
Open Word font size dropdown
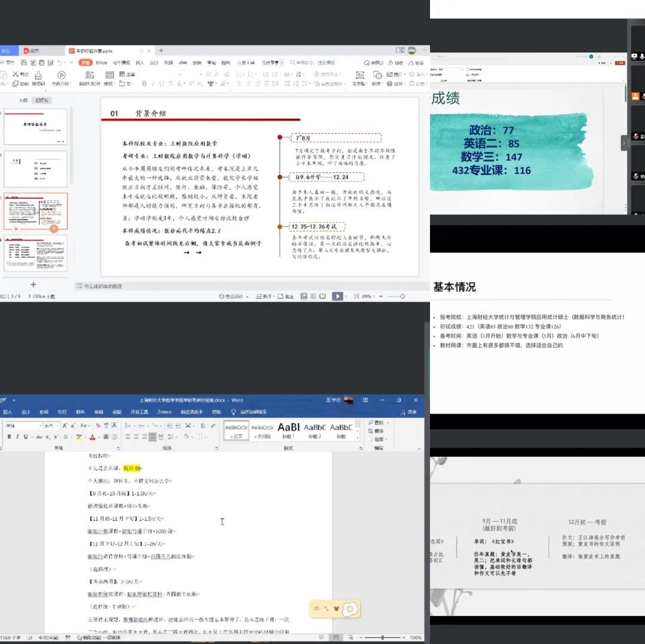click(57, 426)
